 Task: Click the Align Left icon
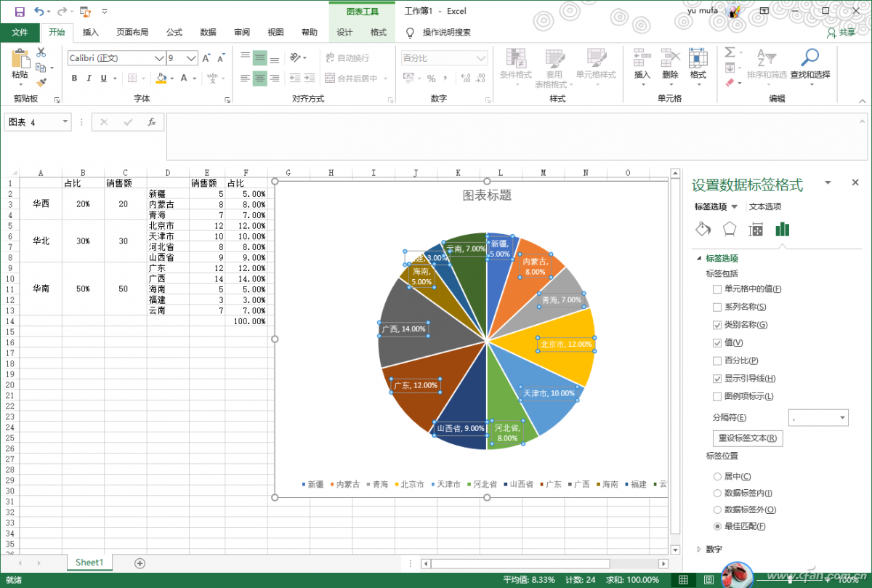pos(245,78)
